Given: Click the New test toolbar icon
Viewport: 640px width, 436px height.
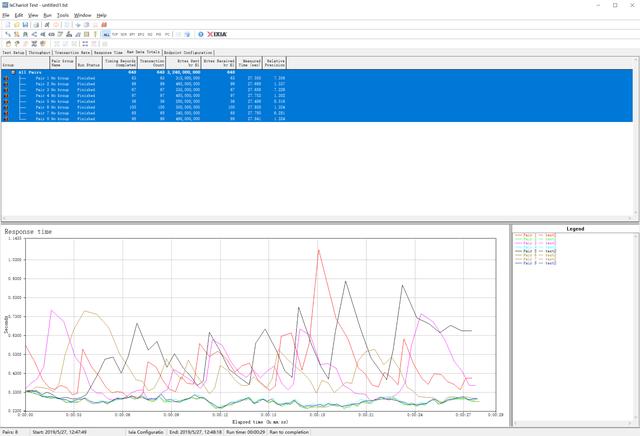Looking at the screenshot, I should coord(7,25).
